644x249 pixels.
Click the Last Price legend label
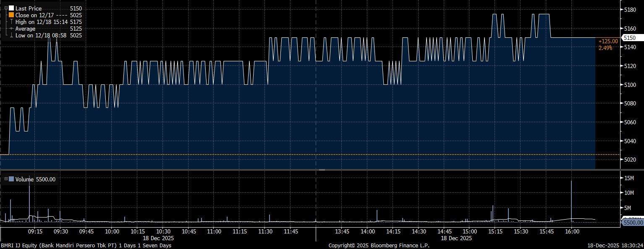[x=28, y=8]
